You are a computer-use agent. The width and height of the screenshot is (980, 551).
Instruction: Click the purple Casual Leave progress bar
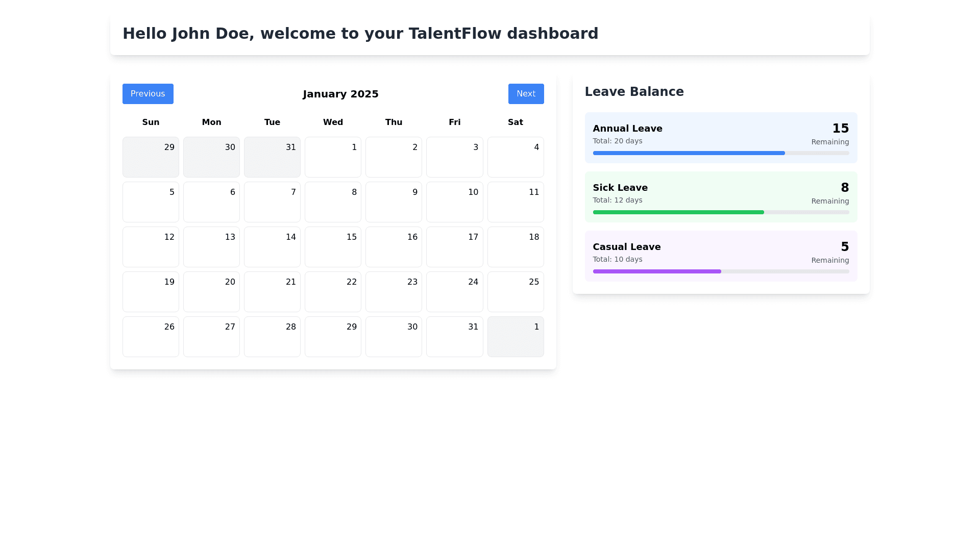tap(657, 271)
